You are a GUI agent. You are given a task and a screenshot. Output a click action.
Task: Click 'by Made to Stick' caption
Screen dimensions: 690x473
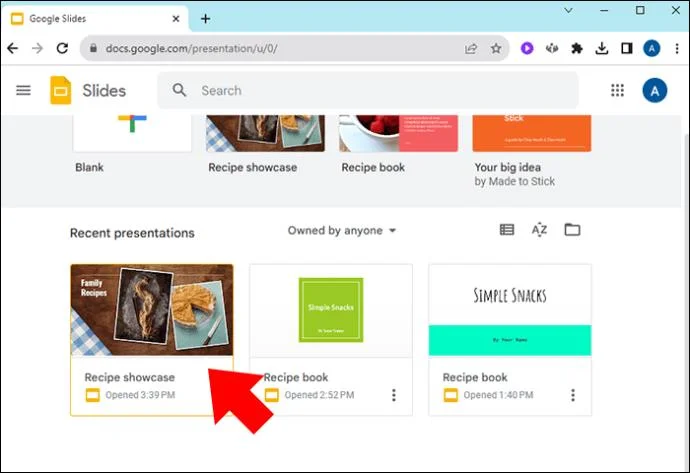pos(514,182)
